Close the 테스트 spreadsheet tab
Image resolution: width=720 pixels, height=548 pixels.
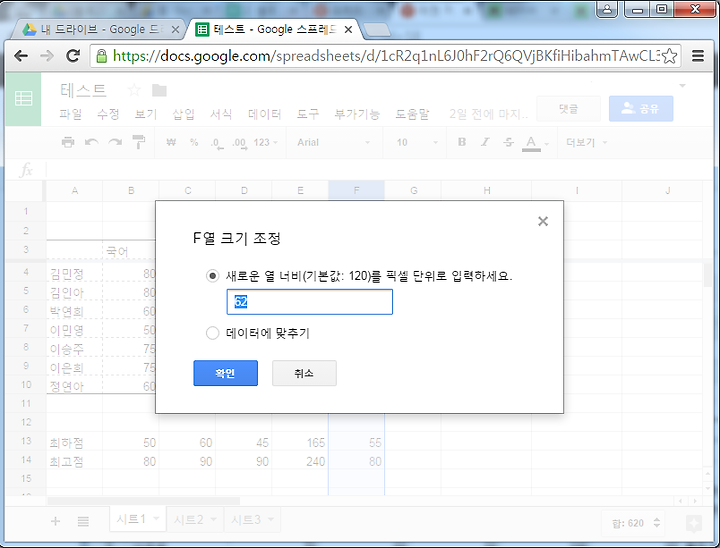click(x=348, y=29)
